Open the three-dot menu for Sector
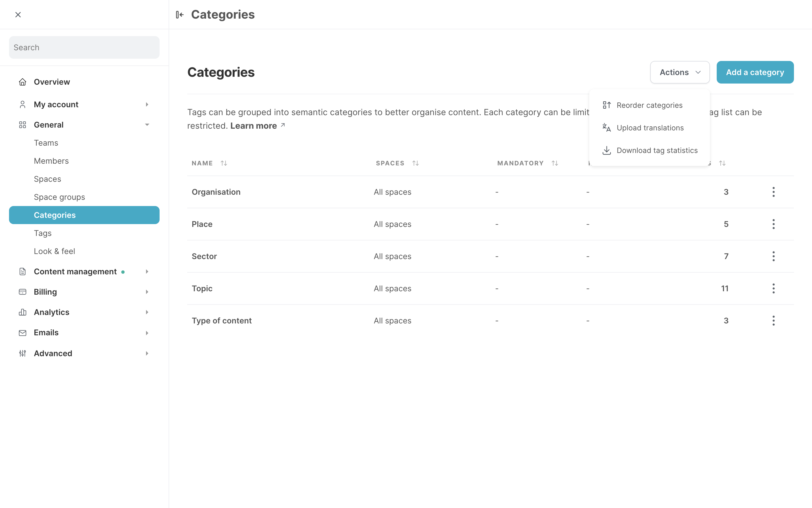Screen dimensions: 812x508 (773, 256)
